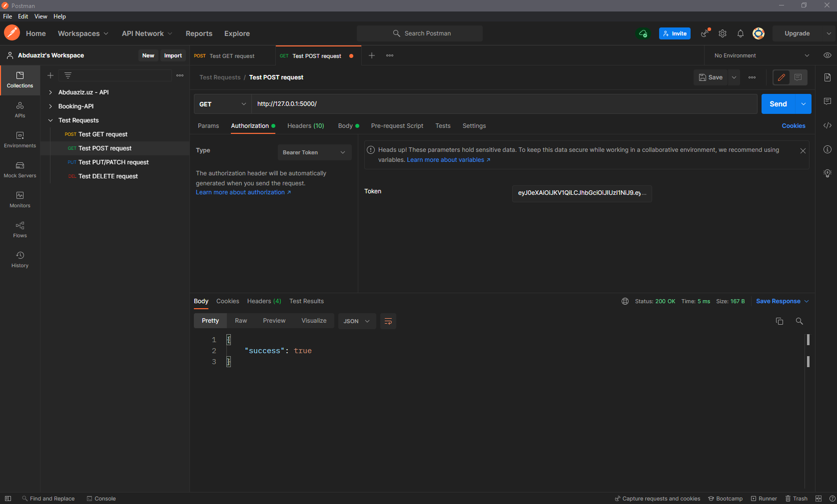Select Visualize response view
The image size is (837, 504).
pos(314,321)
